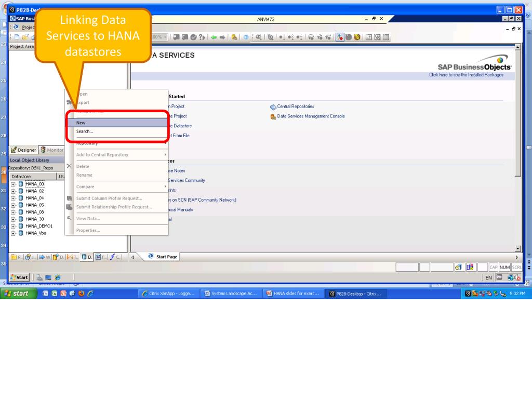Switch to the Work Flows library tab
Viewport: 532px width, 399px height.
(44, 257)
